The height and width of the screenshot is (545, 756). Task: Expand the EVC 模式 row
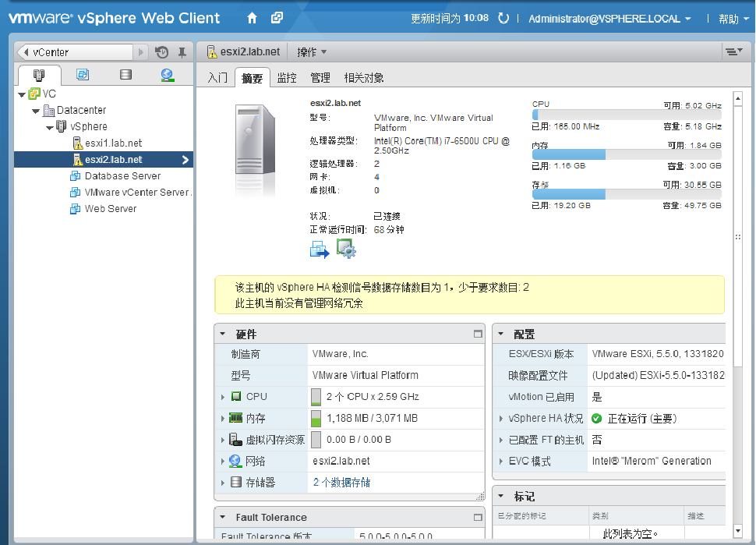501,462
